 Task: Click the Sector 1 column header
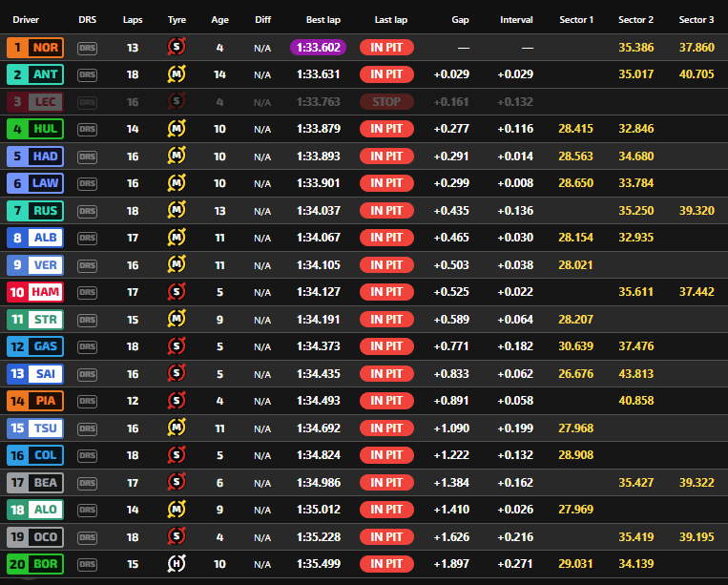click(575, 19)
